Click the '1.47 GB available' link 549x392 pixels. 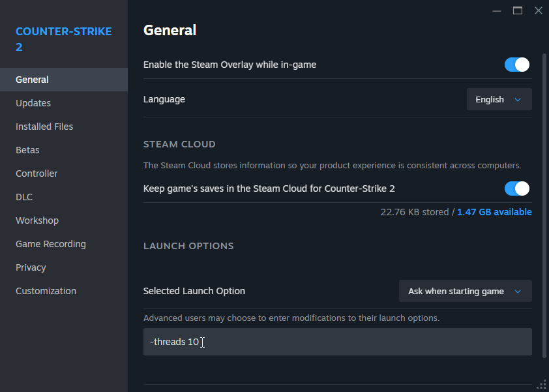coord(494,212)
